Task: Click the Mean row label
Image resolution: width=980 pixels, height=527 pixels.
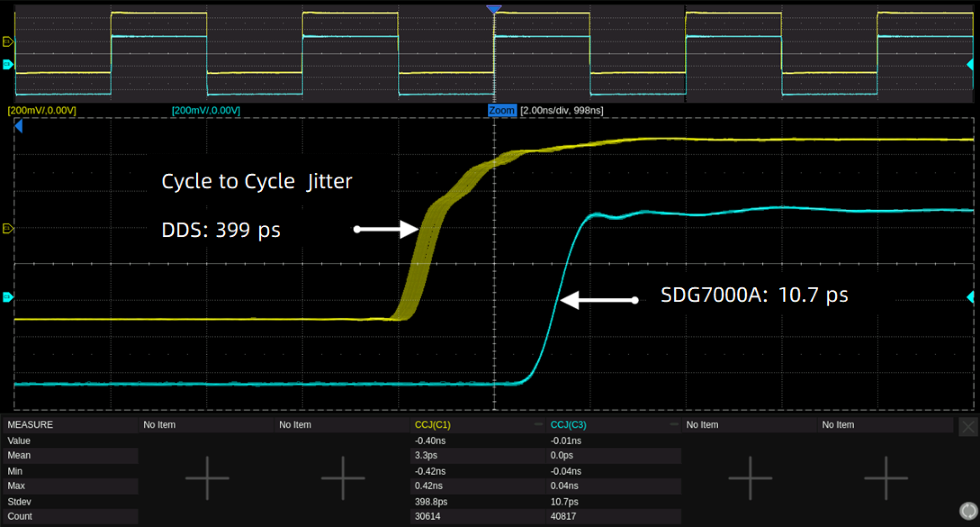Action: [19, 455]
